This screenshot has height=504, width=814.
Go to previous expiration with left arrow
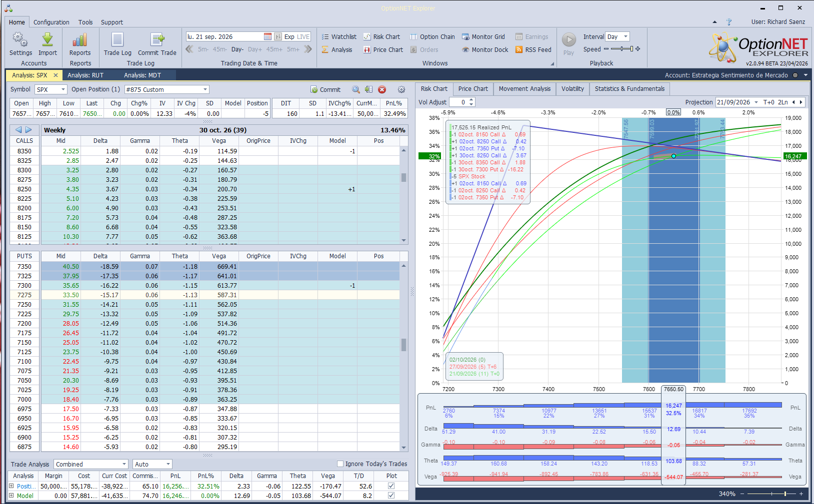point(18,130)
